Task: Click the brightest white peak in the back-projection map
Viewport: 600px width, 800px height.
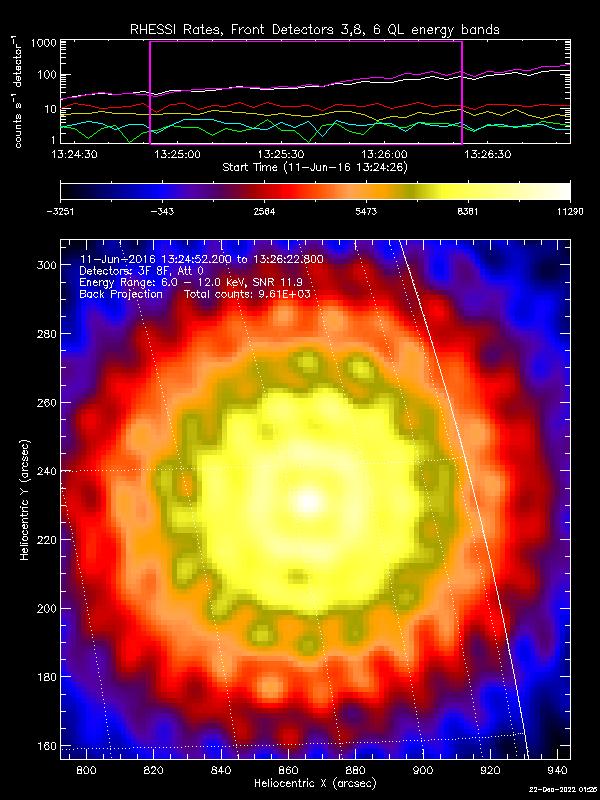Action: (308, 501)
